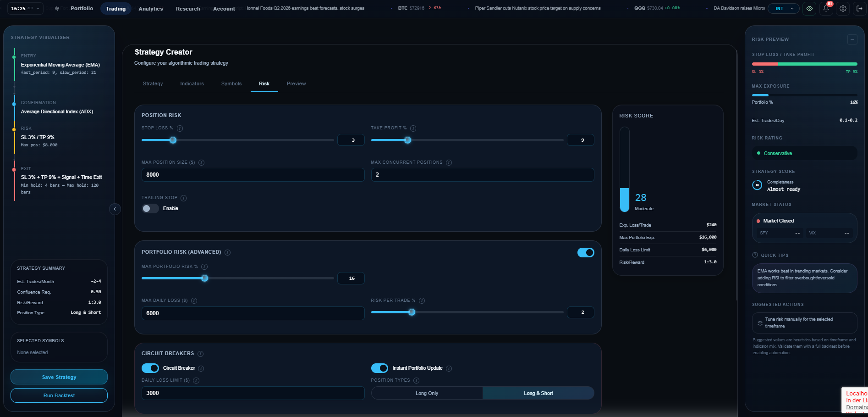Image resolution: width=868 pixels, height=417 pixels.
Task: Click the Save Strategy button
Action: click(59, 377)
